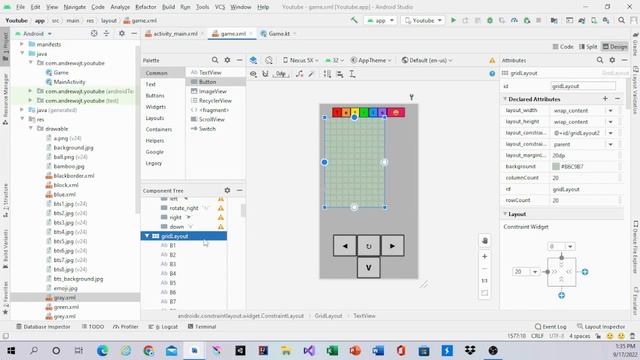Start debugging with the green bug icon
The image size is (640, 360).
pos(490,20)
